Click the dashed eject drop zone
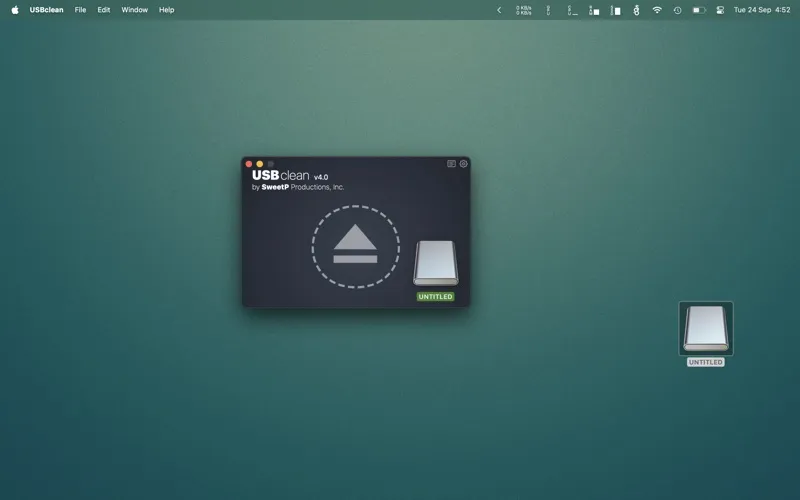This screenshot has width=800, height=500. (x=356, y=247)
